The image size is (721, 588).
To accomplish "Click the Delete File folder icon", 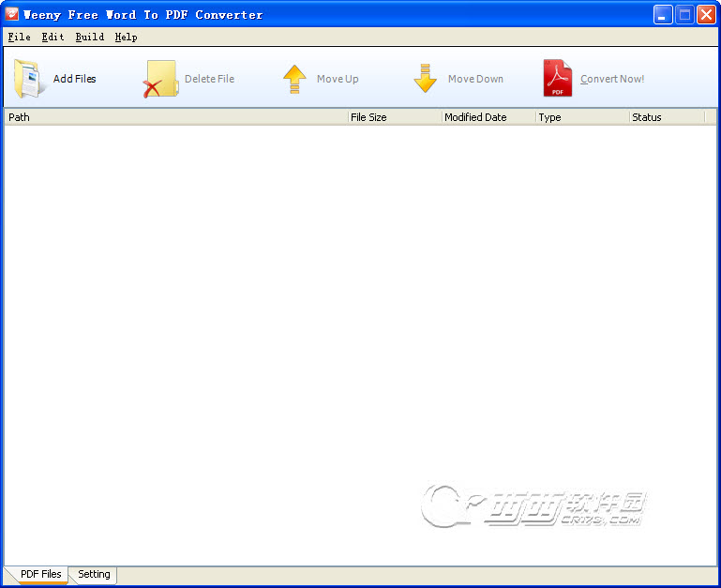I will (160, 79).
